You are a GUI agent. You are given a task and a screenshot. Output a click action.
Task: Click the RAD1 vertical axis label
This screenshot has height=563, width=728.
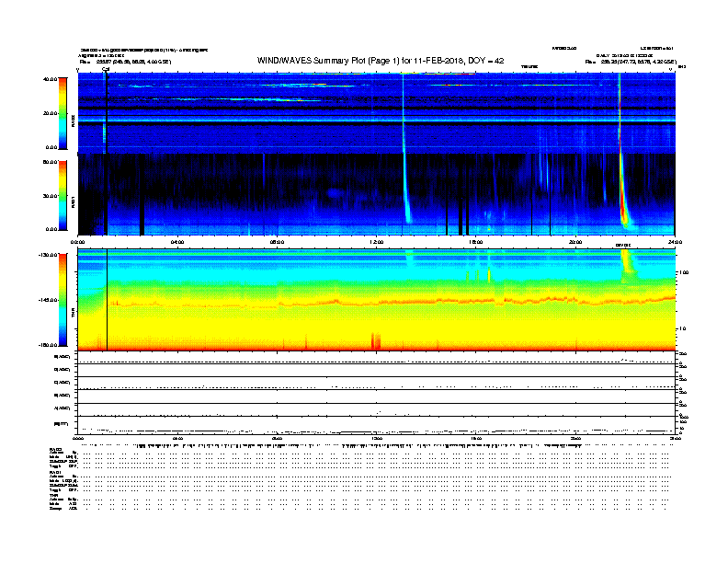73,201
